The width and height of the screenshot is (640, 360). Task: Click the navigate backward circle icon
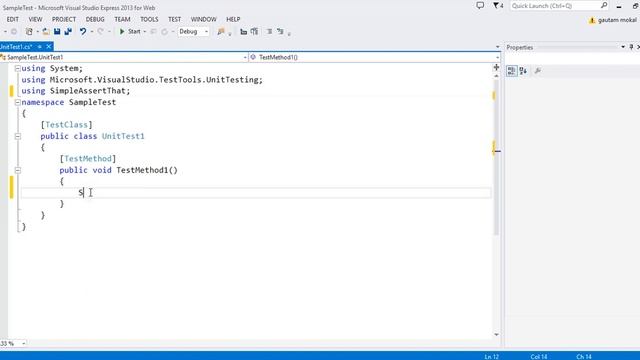click(13, 31)
